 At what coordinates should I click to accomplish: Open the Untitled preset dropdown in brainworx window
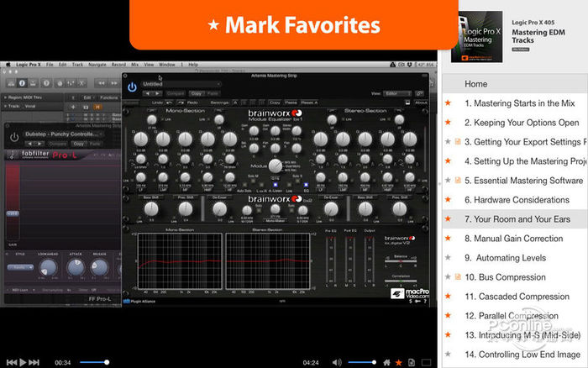click(x=181, y=84)
